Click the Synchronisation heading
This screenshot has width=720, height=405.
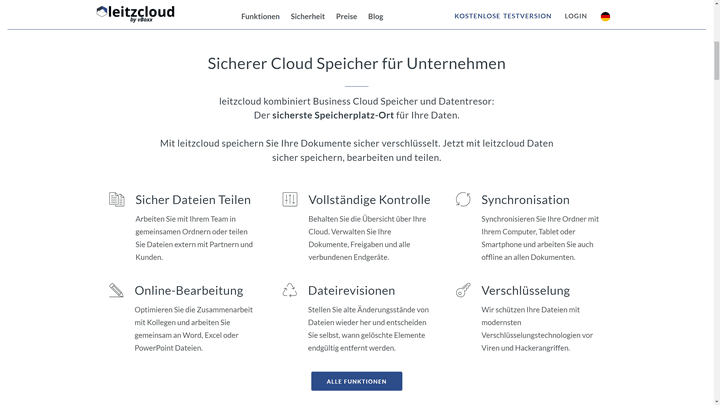525,200
